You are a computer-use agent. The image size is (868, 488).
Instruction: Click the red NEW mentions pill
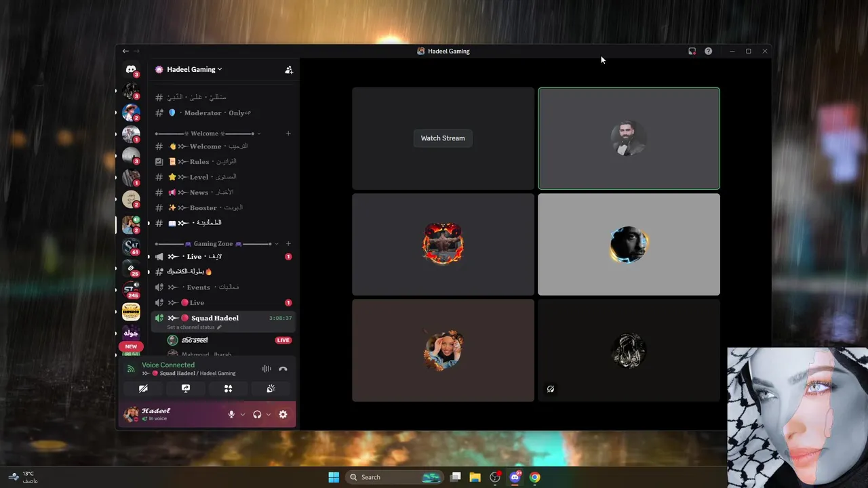pos(131,346)
